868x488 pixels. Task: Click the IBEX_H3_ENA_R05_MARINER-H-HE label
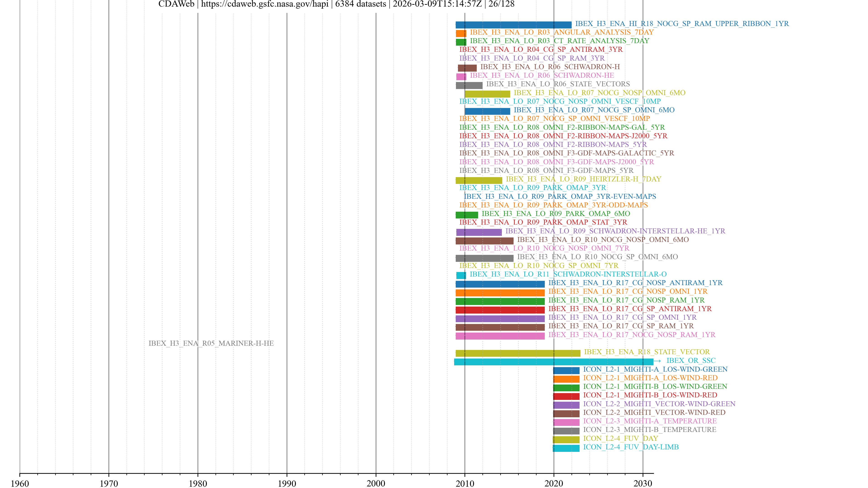point(211,343)
